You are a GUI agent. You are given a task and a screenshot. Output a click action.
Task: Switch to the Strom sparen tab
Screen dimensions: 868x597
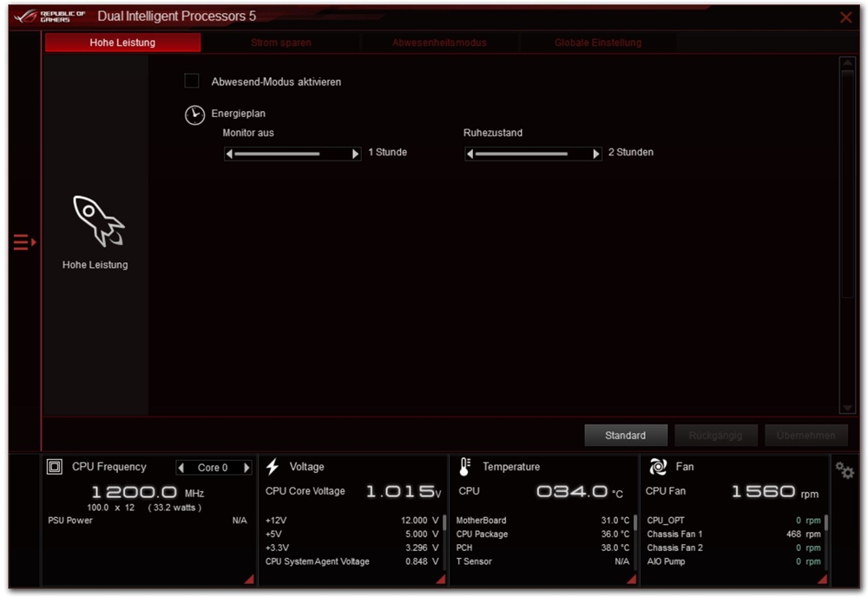pos(281,43)
